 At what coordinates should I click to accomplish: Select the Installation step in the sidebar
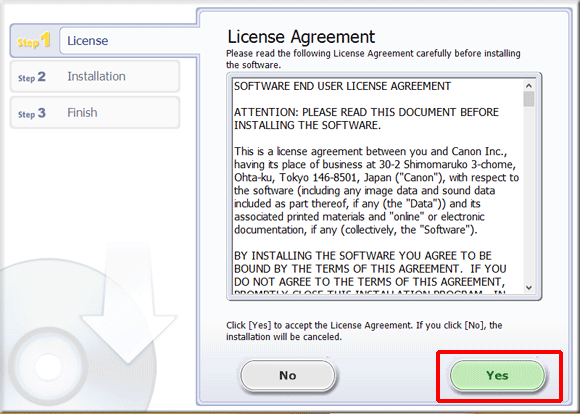click(95, 77)
